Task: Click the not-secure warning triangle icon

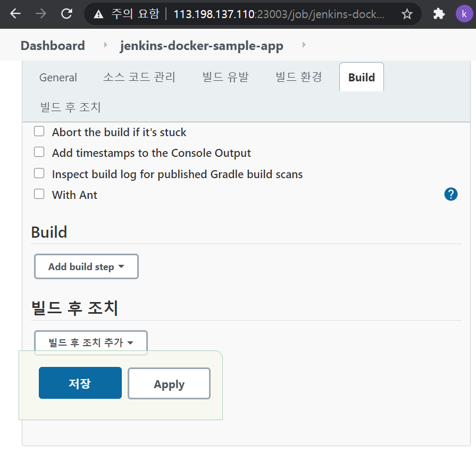Action: (x=98, y=14)
